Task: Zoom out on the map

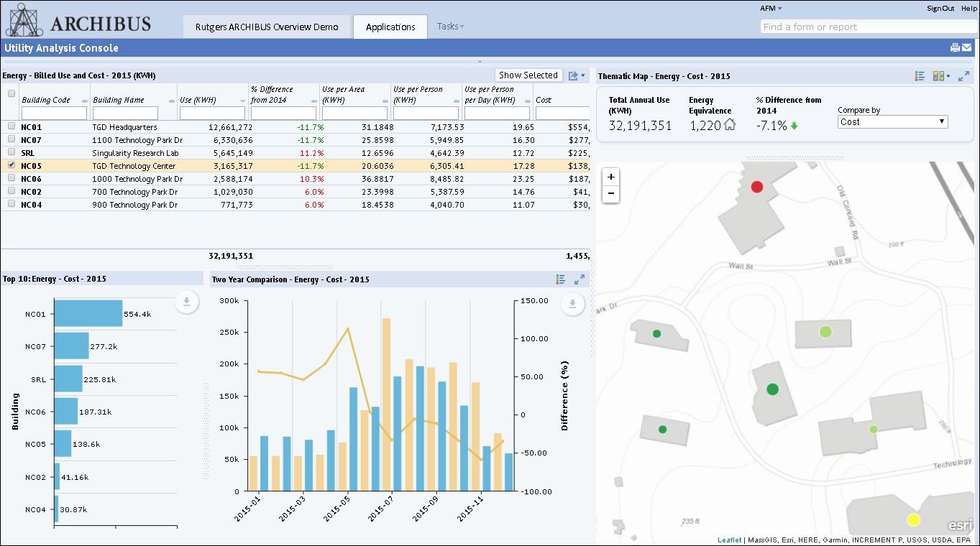Action: pos(611,194)
